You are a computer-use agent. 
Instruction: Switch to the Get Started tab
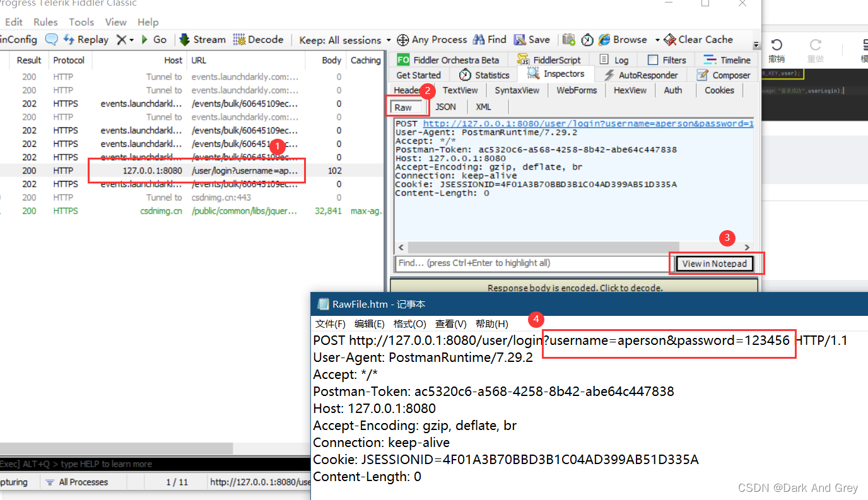[418, 75]
